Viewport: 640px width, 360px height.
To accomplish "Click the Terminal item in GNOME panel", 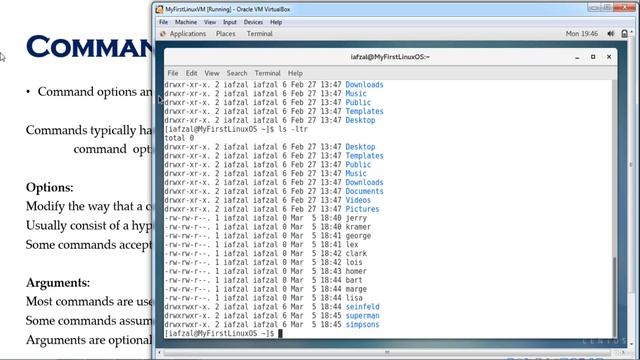I will [x=259, y=33].
